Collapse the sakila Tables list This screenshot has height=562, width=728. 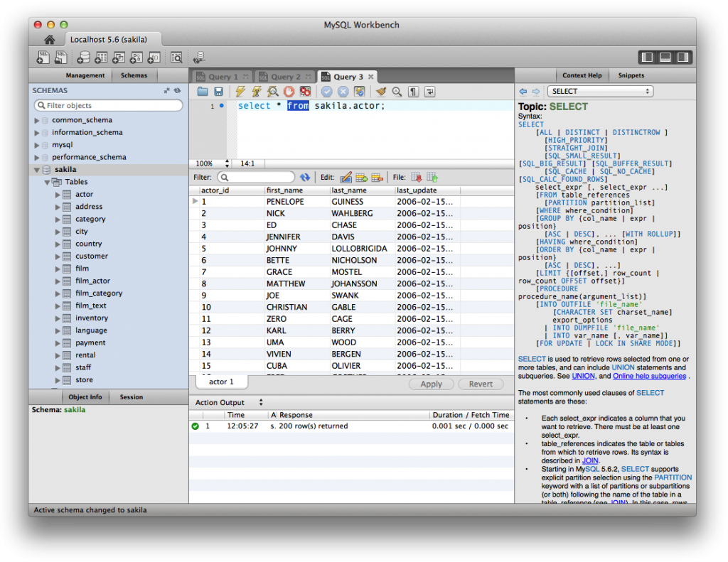(x=47, y=181)
